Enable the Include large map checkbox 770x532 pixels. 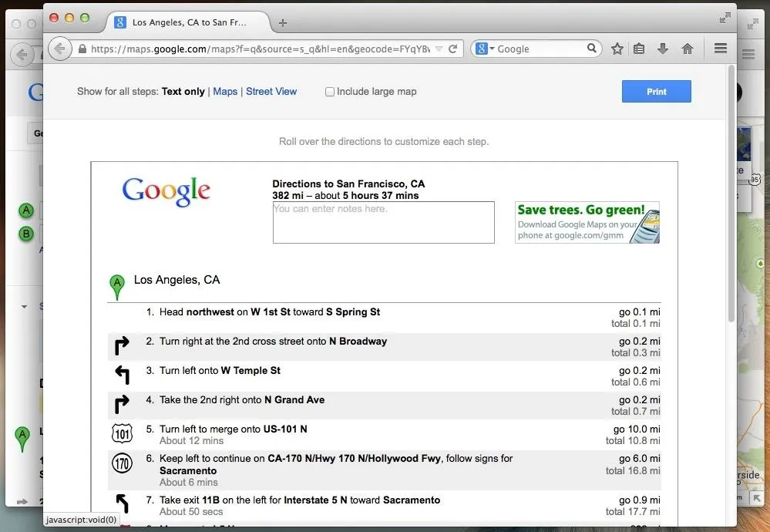(x=330, y=92)
